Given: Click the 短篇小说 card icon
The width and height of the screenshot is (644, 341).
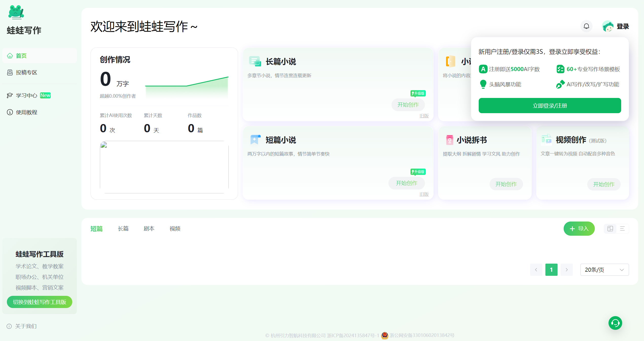Looking at the screenshot, I should 255,140.
